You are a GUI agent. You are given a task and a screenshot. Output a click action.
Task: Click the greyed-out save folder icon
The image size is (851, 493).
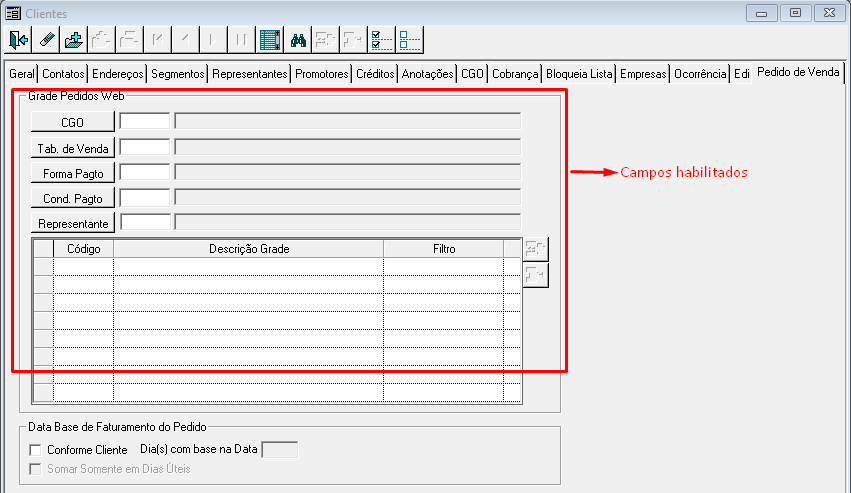coord(101,40)
